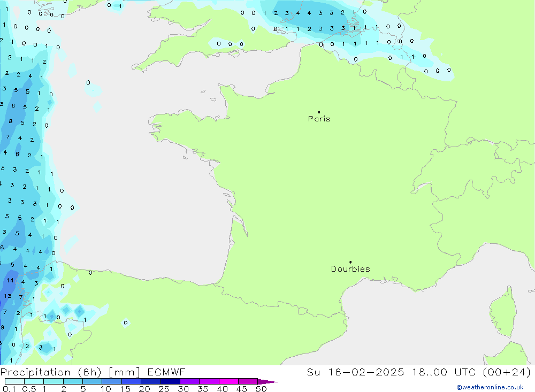The height and width of the screenshot is (392, 535).
Task: Click the '40' legend scale label
Action: 223,389
